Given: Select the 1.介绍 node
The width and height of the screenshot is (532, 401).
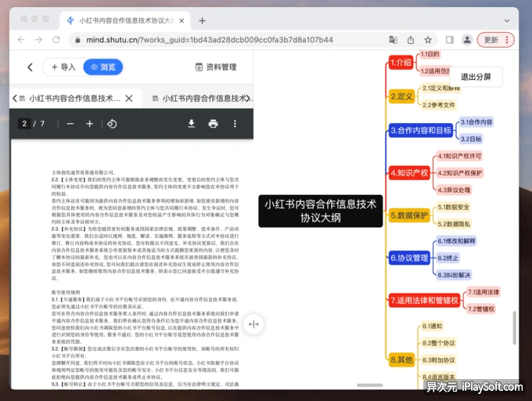Looking at the screenshot, I should [401, 63].
